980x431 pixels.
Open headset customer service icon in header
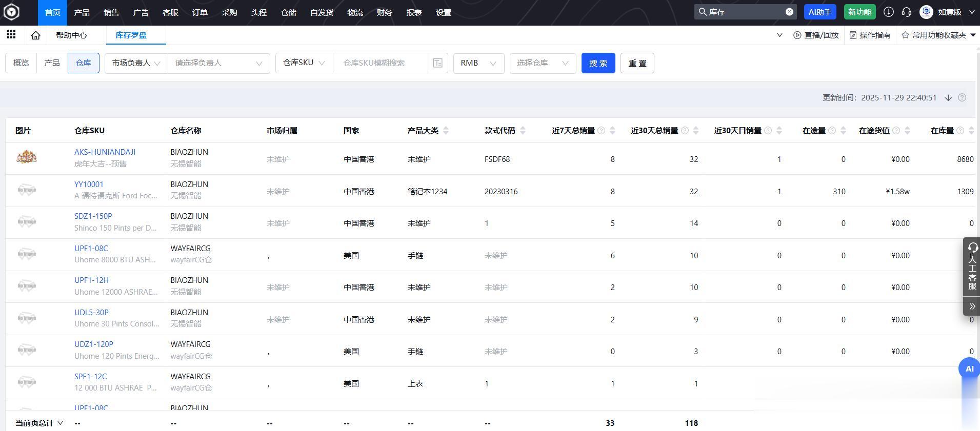tap(906, 12)
